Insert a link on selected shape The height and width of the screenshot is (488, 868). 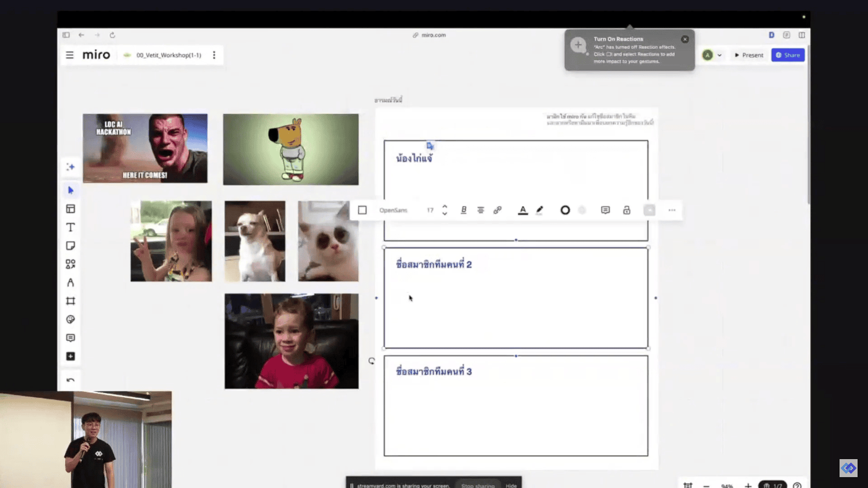(497, 210)
